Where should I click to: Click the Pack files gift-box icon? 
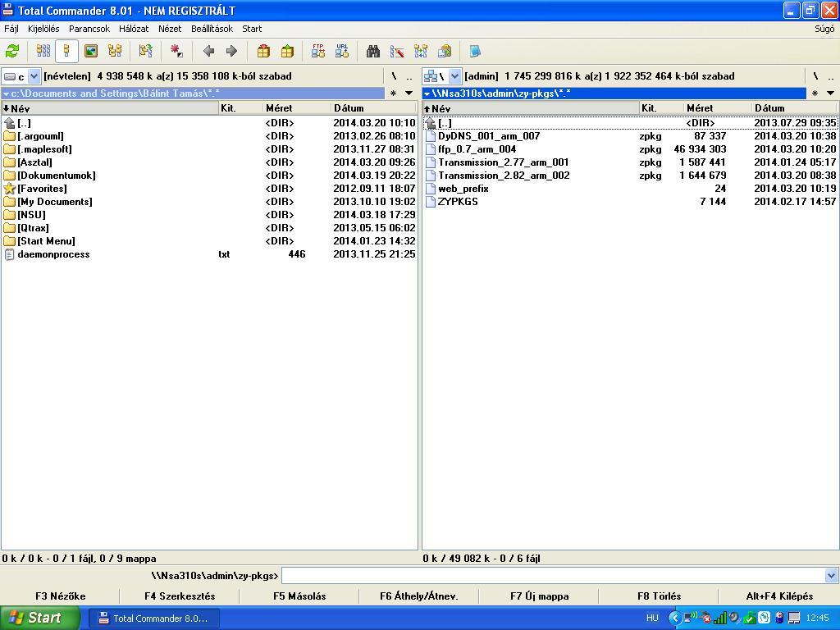coord(263,52)
